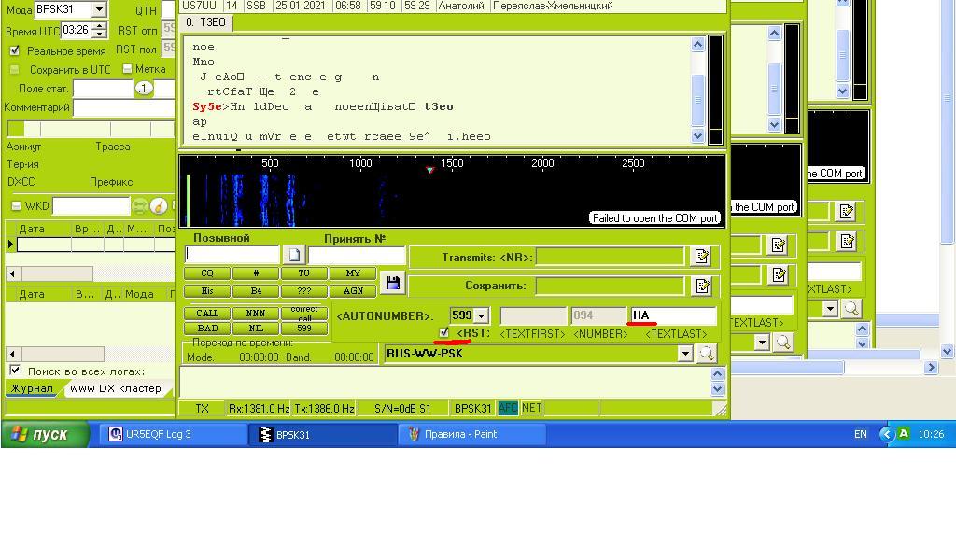This screenshot has height=560, width=956.
Task: Open the Transmits NR edit icon
Action: pyautogui.click(x=702, y=257)
